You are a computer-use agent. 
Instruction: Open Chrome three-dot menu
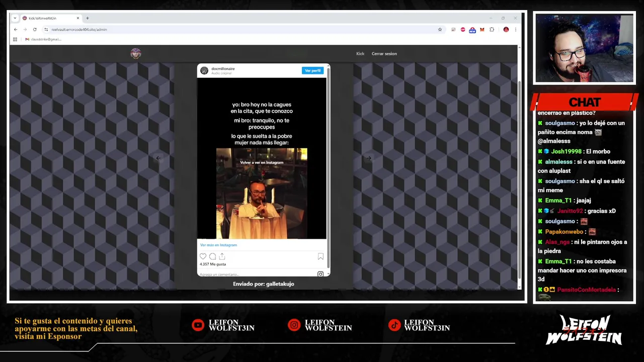click(515, 30)
